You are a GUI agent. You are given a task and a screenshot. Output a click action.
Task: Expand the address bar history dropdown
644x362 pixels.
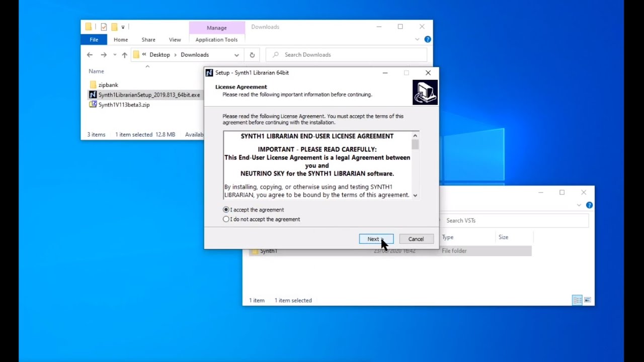click(x=236, y=55)
